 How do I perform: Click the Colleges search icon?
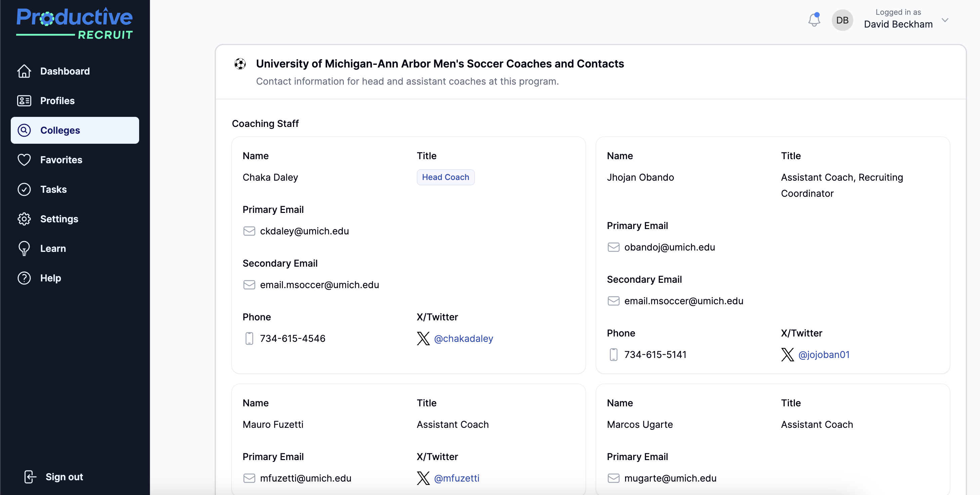pos(24,130)
